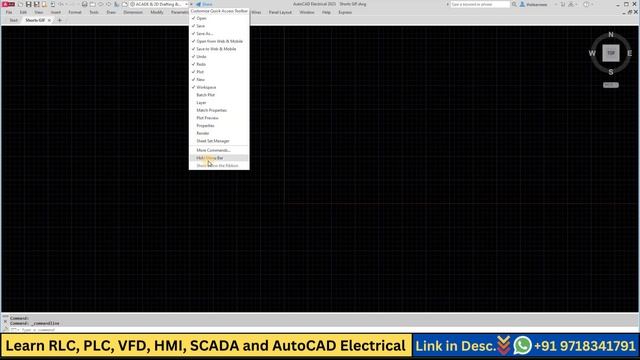Open the Tools menu
The height and width of the screenshot is (360, 640).
[94, 12]
